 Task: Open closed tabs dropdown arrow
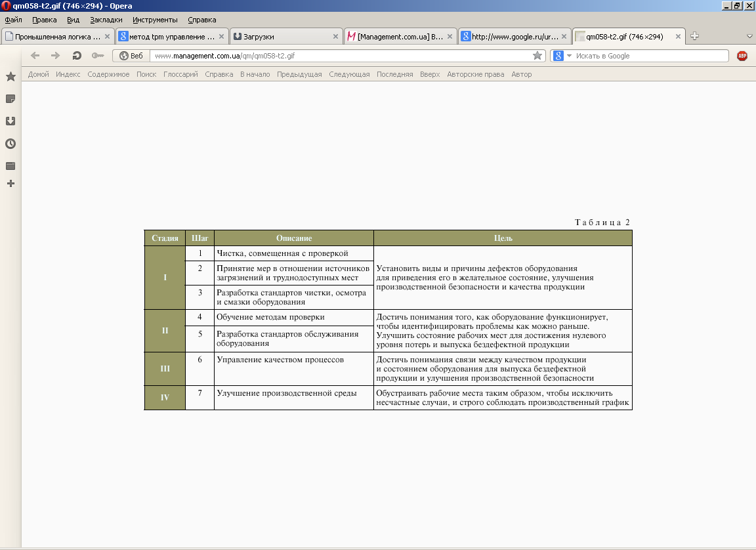pyautogui.click(x=749, y=36)
